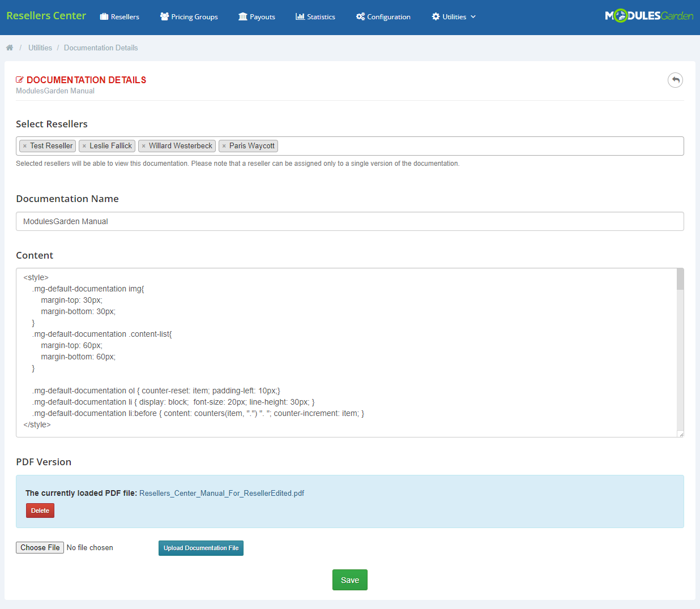Click 'ModulesGarden Manual' subtitle under heading

click(55, 91)
